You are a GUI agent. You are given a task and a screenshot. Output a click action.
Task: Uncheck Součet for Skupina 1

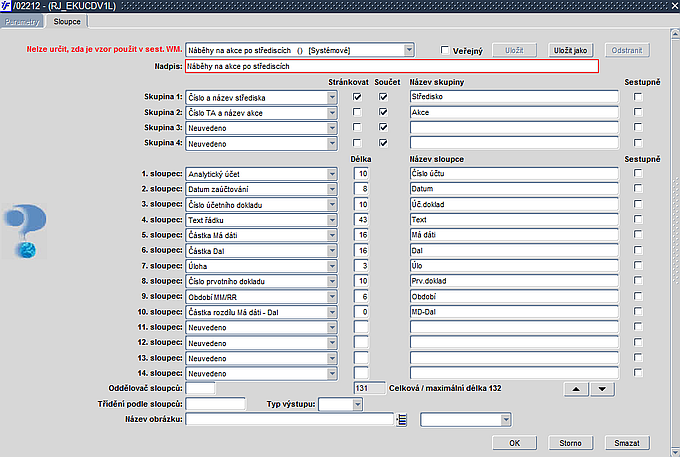coord(383,97)
